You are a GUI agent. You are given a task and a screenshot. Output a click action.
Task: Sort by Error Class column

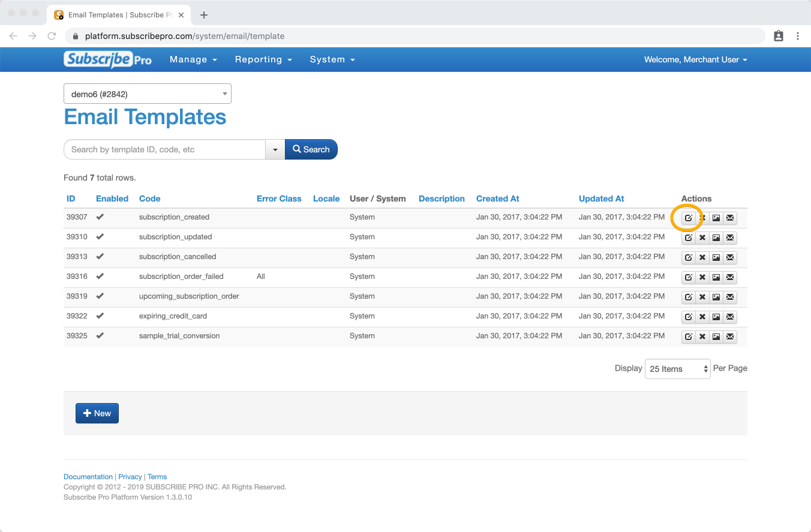(x=279, y=199)
